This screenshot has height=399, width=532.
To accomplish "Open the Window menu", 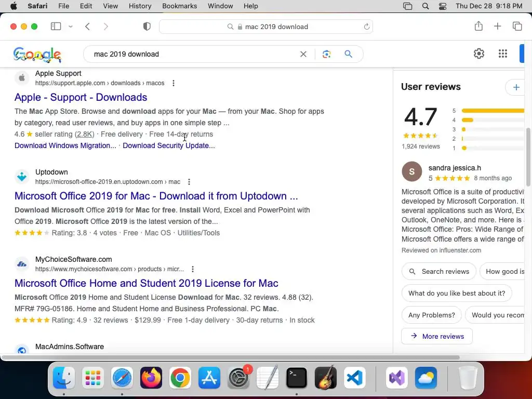I will (x=220, y=6).
